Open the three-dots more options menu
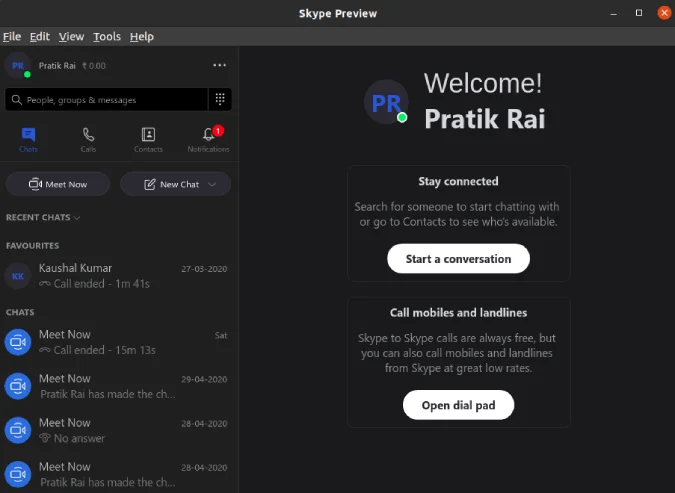The height and width of the screenshot is (493, 675). tap(220, 65)
